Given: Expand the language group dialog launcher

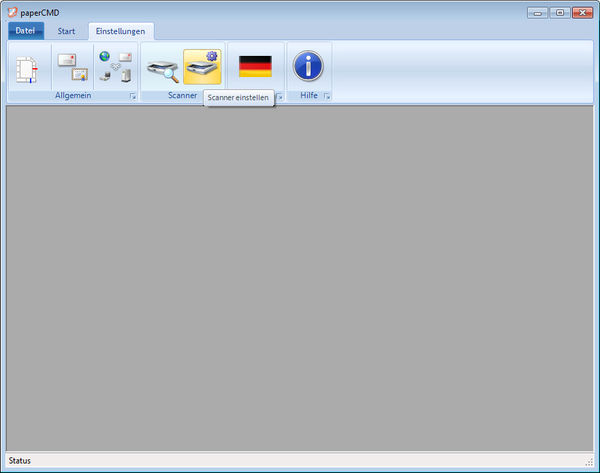Looking at the screenshot, I should click(280, 97).
